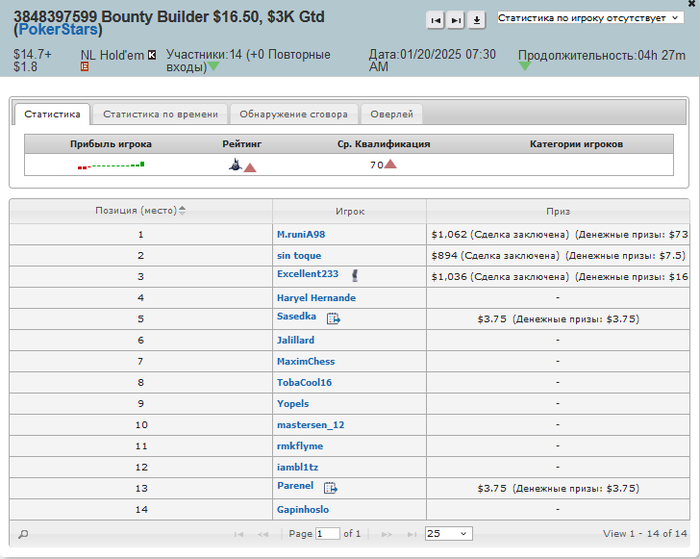Click the page number input field
Screen dimensions: 700x559
(328, 534)
